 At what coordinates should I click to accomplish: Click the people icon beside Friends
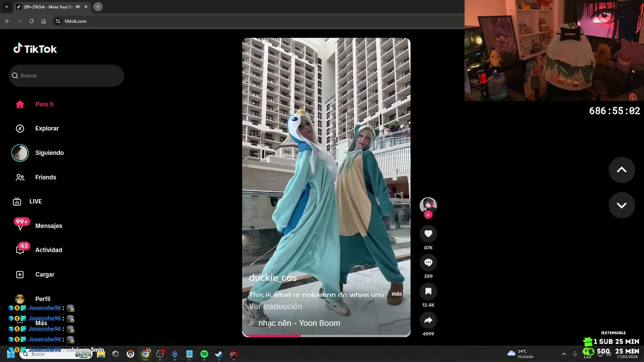tap(20, 177)
